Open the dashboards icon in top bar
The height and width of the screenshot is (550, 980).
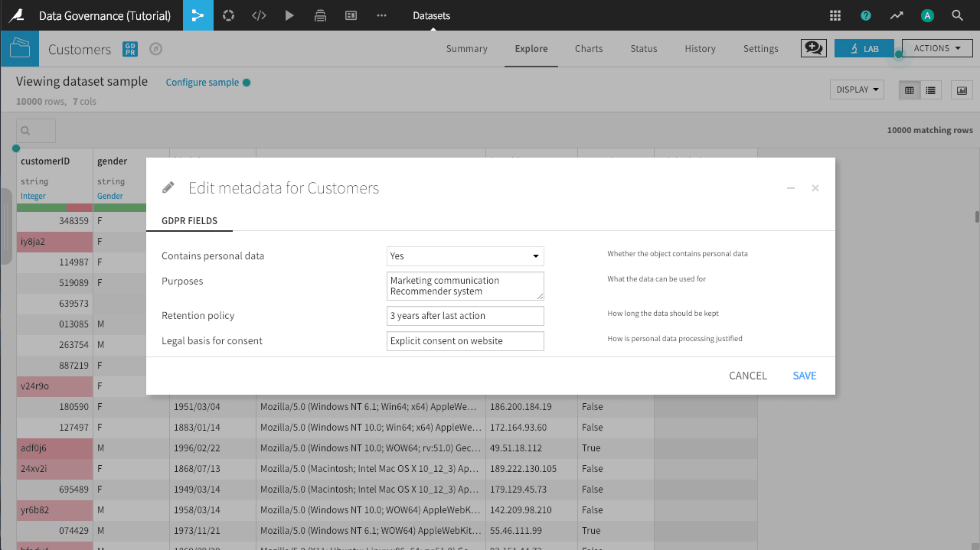[x=351, y=15]
